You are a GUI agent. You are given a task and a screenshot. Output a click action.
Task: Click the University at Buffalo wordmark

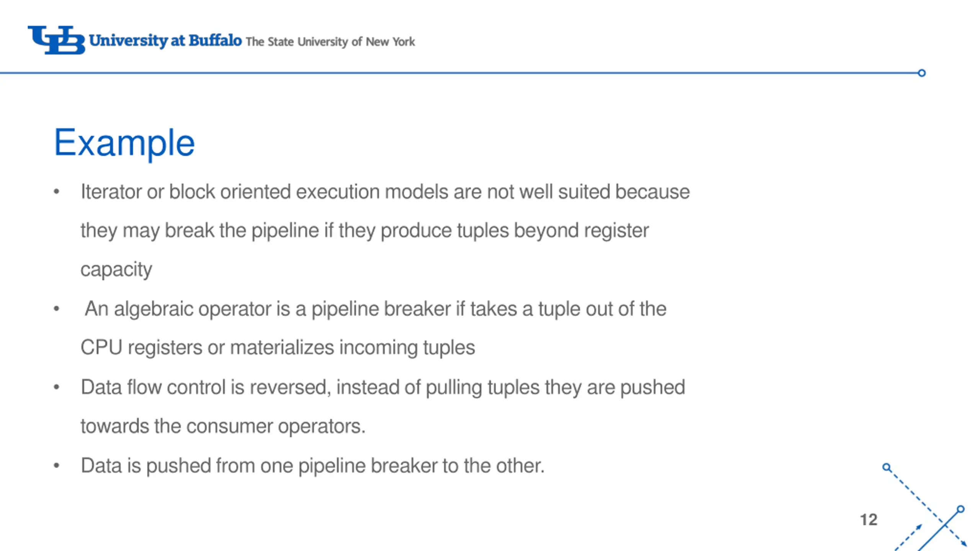[165, 41]
